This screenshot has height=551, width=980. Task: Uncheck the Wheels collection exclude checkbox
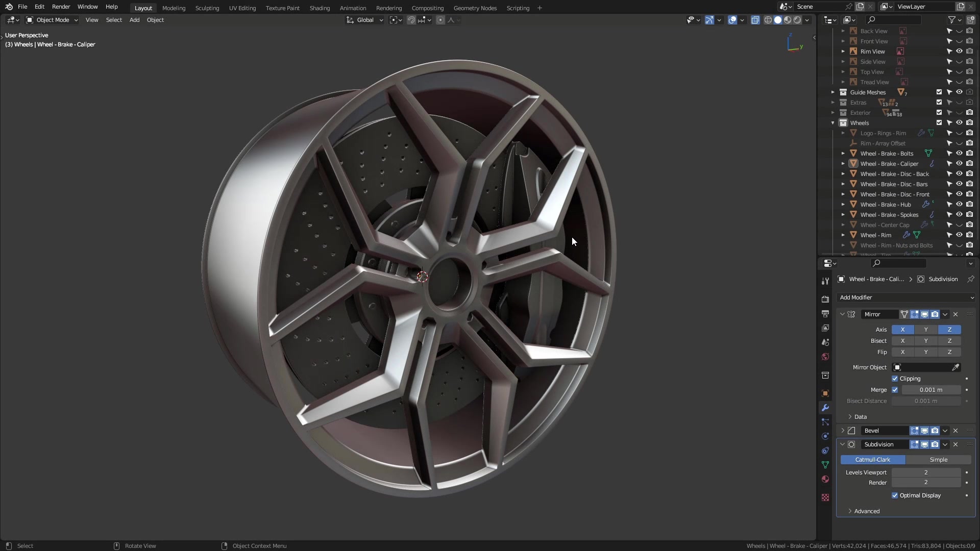click(939, 123)
